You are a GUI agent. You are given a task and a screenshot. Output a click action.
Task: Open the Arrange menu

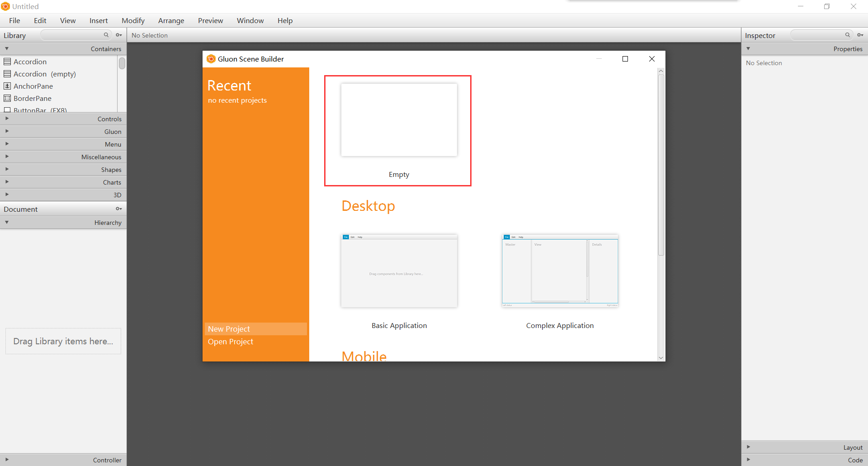point(171,20)
